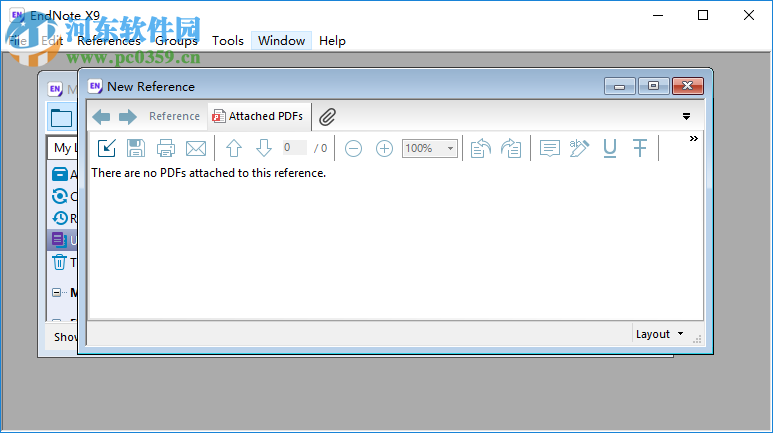This screenshot has width=773, height=433.
Task: Click the Save PDF floppy icon
Action: pyautogui.click(x=136, y=148)
